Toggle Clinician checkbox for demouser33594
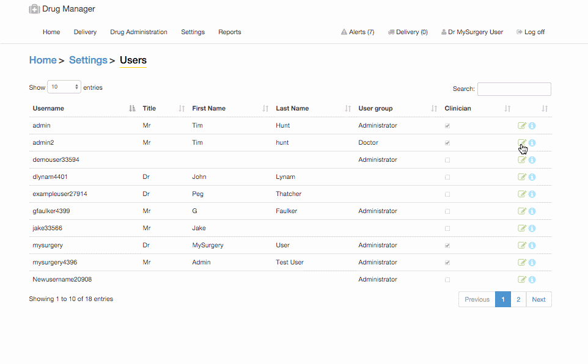The width and height of the screenshot is (588, 364). [x=447, y=160]
